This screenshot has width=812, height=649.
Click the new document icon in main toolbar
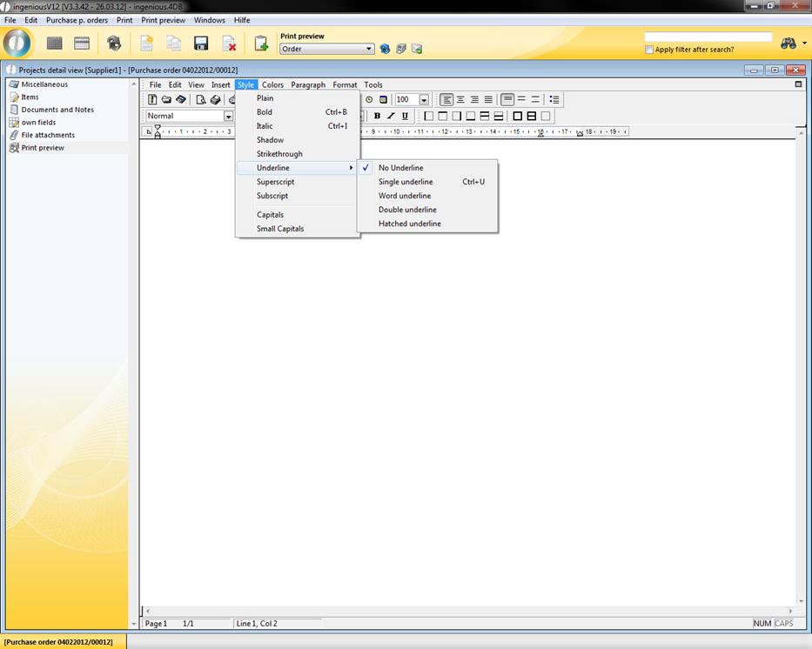tap(147, 43)
